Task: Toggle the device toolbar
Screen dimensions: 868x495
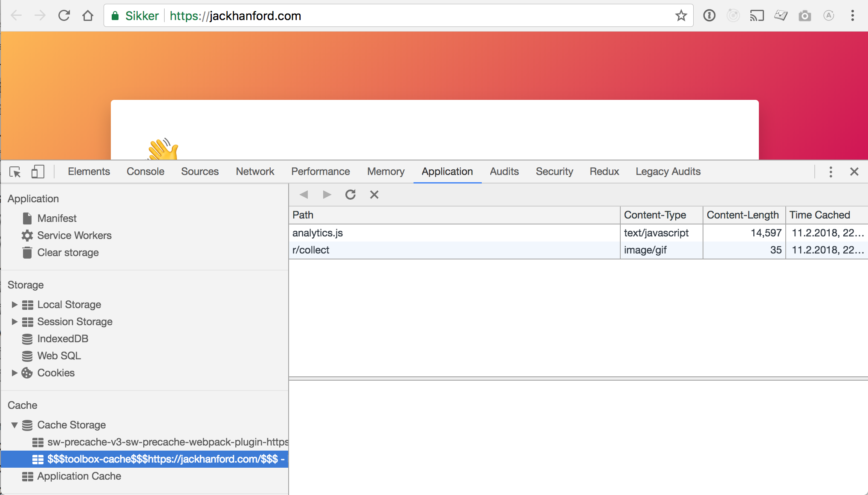Action: (x=38, y=171)
